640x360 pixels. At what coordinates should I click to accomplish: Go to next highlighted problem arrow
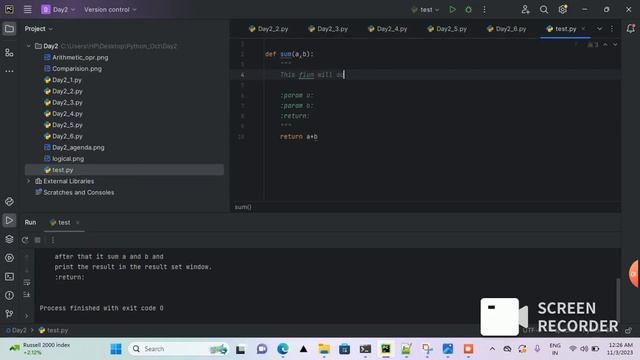615,44
